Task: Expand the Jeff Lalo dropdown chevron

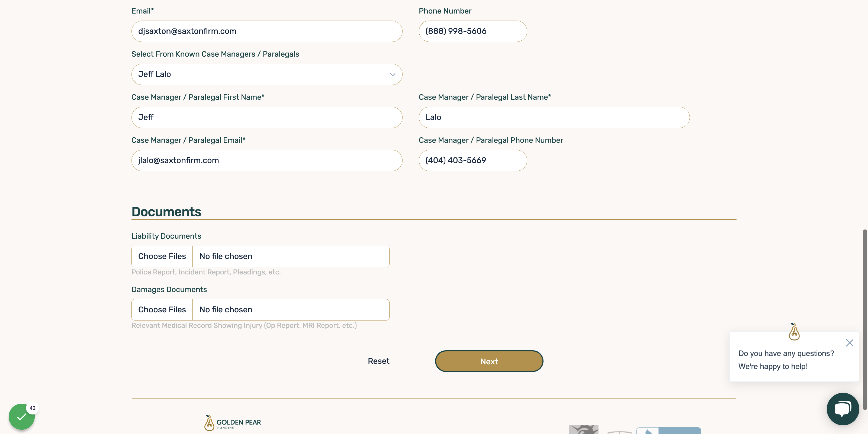Action: tap(393, 75)
